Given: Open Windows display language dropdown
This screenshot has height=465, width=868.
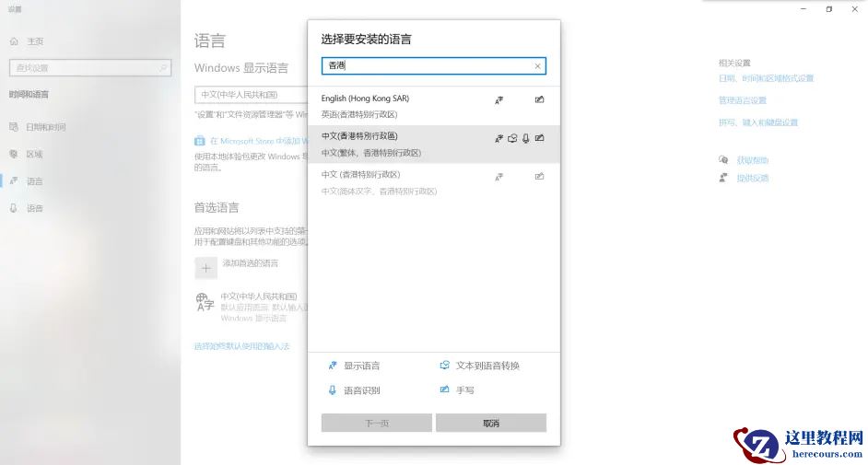Looking at the screenshot, I should pyautogui.click(x=252, y=95).
